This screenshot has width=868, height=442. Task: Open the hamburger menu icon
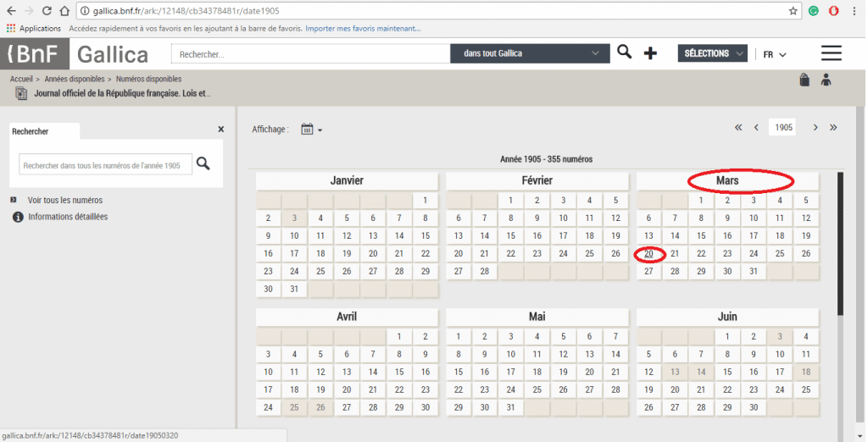click(831, 53)
